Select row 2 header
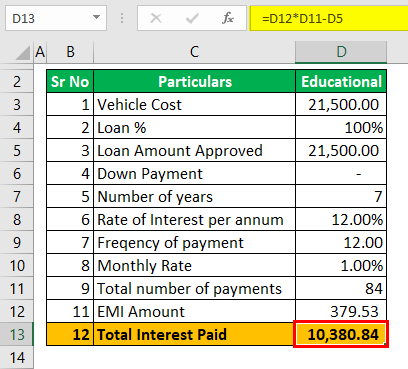The height and width of the screenshot is (369, 408). (x=17, y=81)
